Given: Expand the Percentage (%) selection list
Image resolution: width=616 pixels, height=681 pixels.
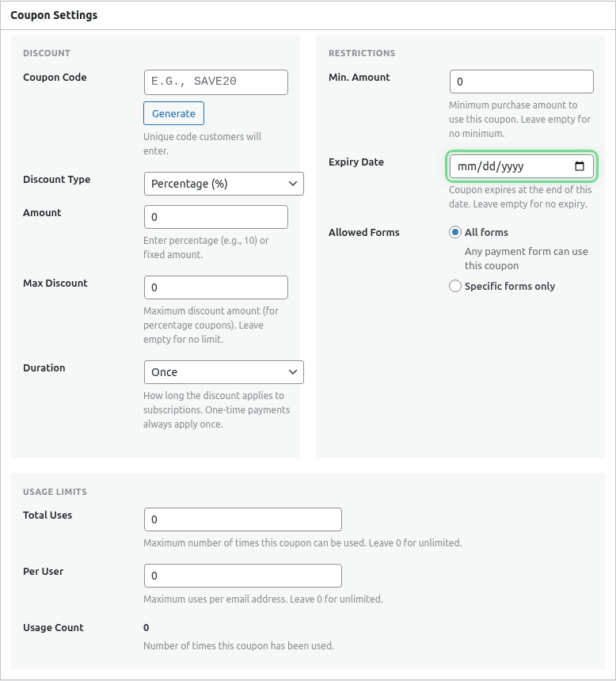Looking at the screenshot, I should (x=223, y=183).
